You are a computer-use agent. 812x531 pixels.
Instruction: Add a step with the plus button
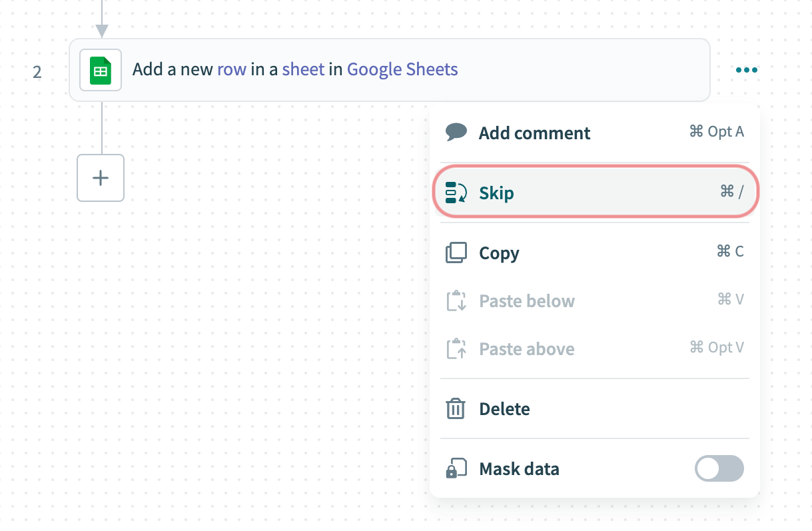tap(101, 178)
